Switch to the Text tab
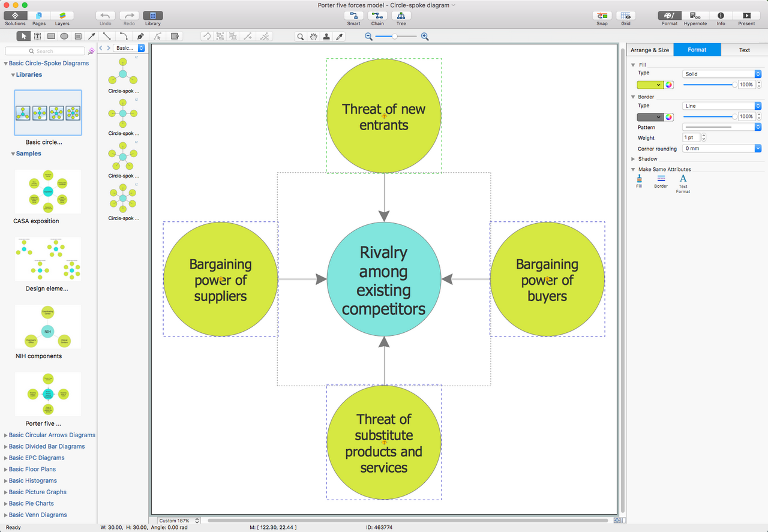Viewport: 768px width, 532px height. (744, 50)
